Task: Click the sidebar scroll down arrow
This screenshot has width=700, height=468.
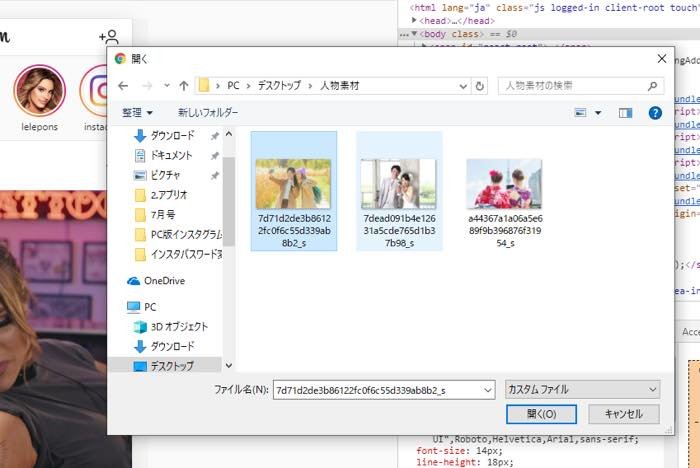Action: coord(229,366)
